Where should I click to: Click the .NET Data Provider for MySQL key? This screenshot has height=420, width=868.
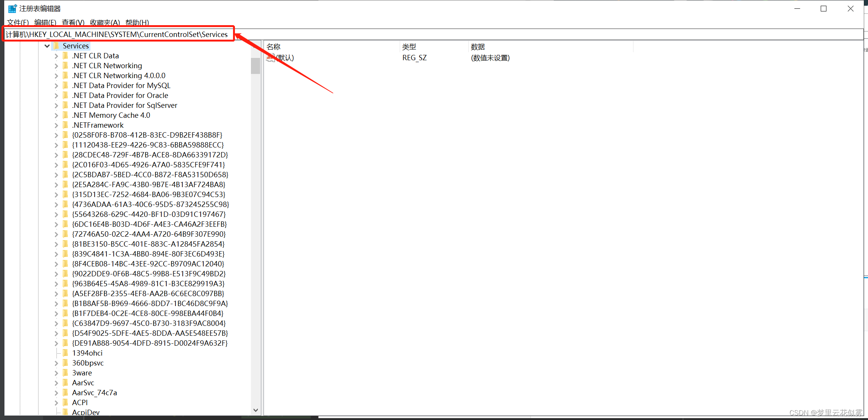coord(122,85)
